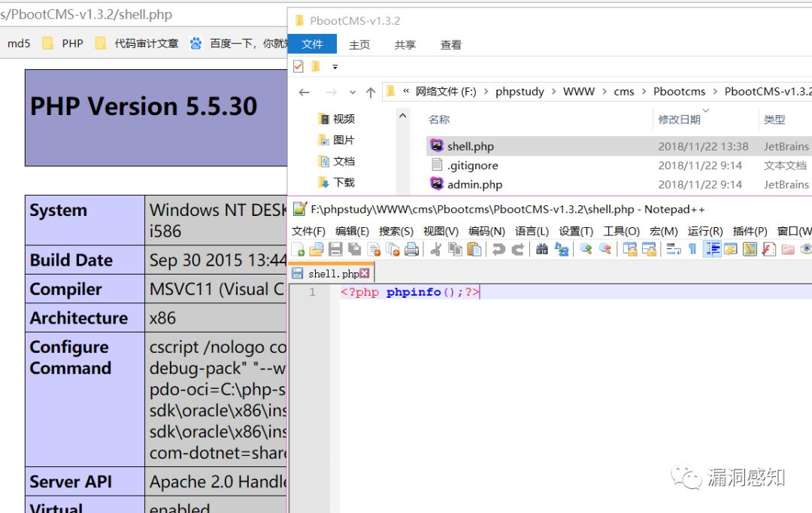The image size is (812, 513).
Task: Click the Print icon in Notepad++
Action: point(412,250)
